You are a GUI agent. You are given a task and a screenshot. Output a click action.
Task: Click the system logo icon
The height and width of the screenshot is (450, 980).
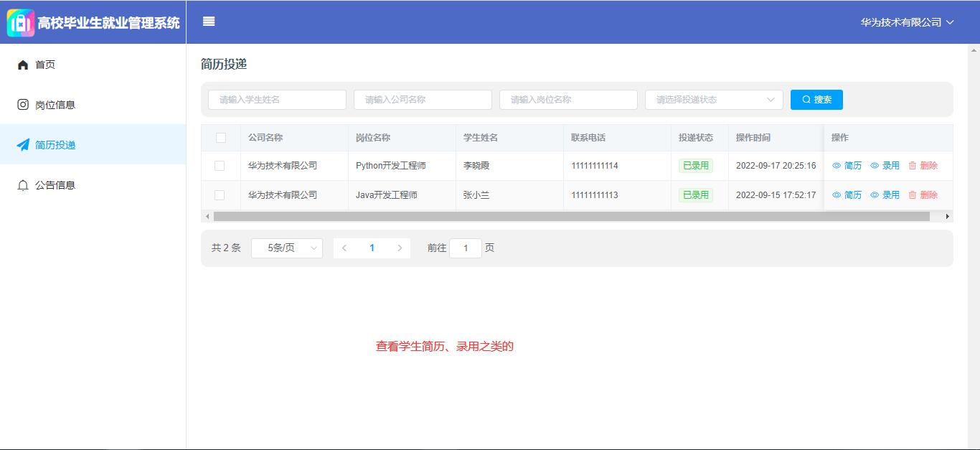pyautogui.click(x=21, y=22)
